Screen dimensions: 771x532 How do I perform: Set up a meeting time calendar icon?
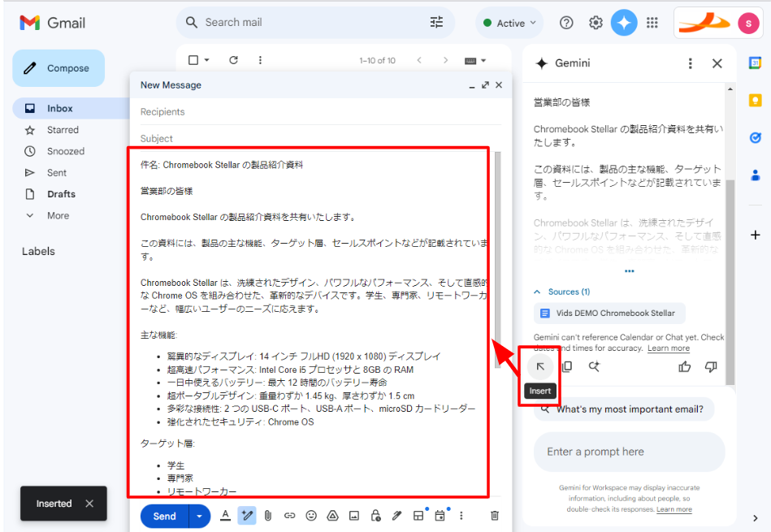[440, 516]
